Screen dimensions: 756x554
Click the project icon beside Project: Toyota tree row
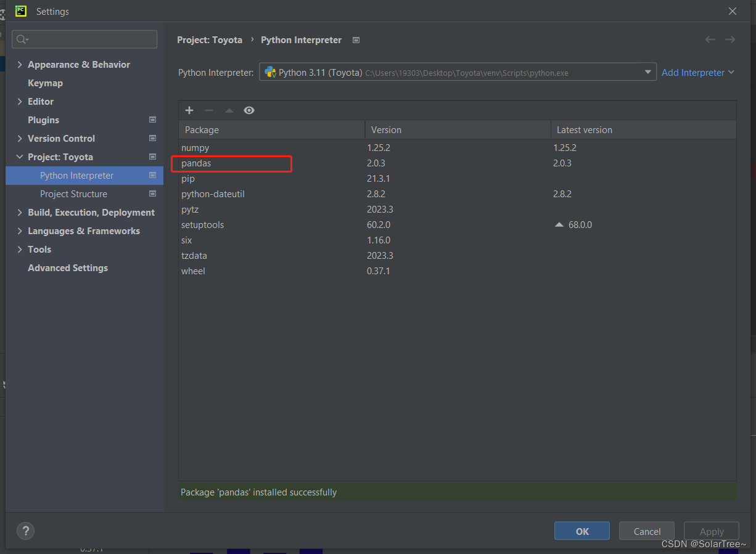pos(152,157)
